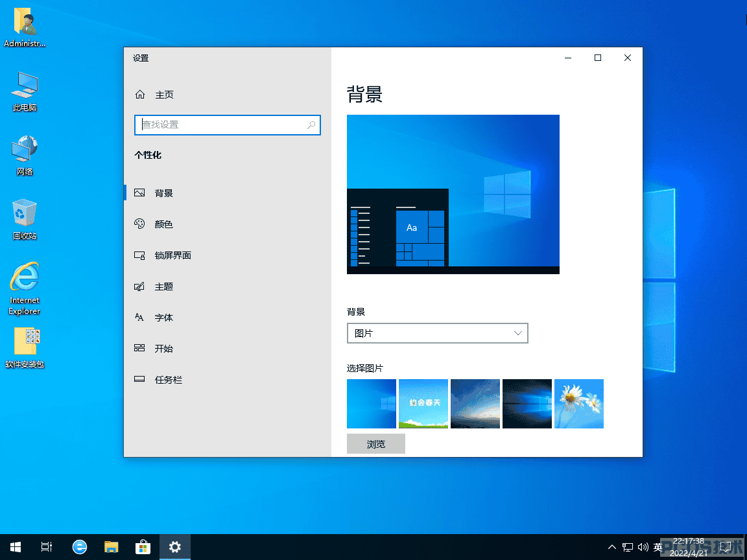Maximize the 设置 window
747x560 pixels.
(598, 58)
